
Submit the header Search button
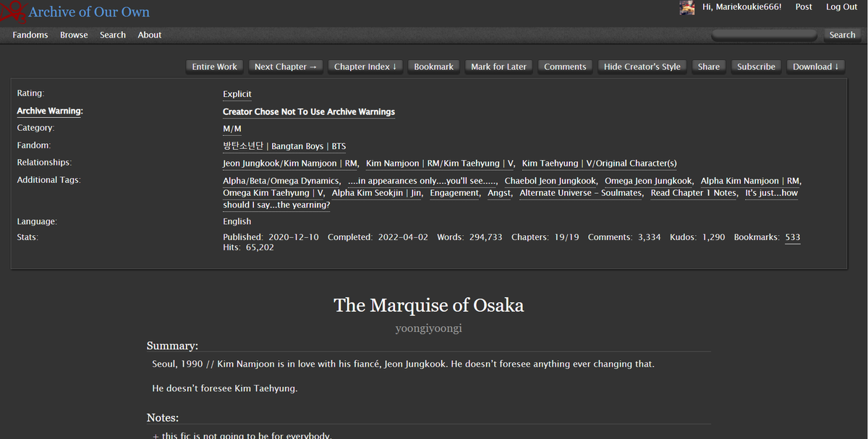click(842, 35)
